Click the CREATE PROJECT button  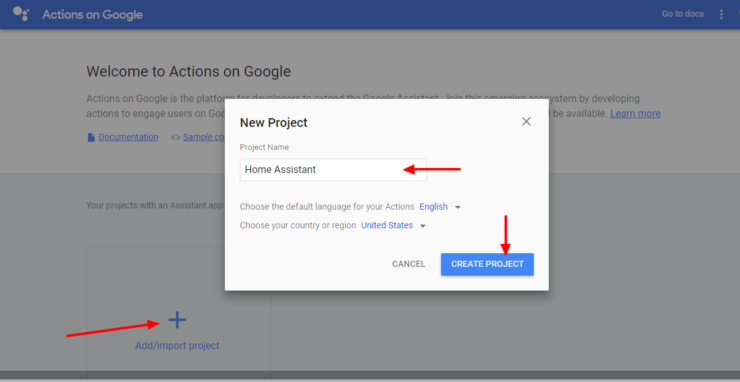pyautogui.click(x=488, y=264)
